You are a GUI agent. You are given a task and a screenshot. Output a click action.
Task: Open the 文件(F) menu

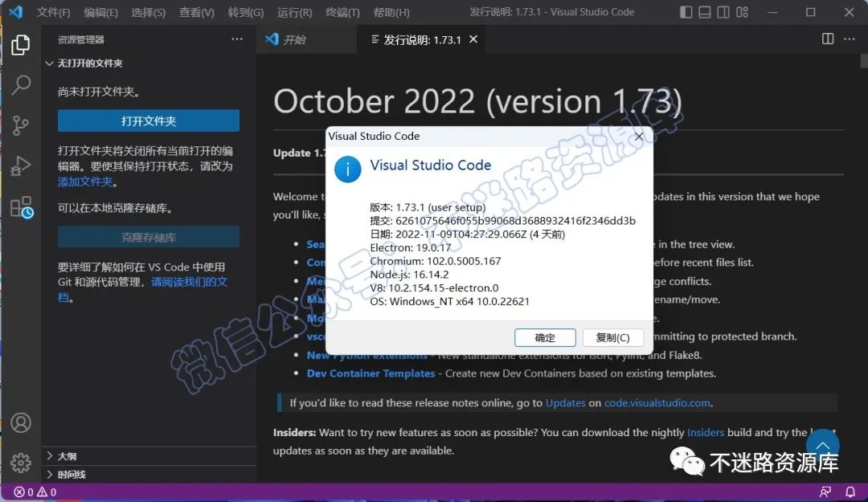point(54,12)
